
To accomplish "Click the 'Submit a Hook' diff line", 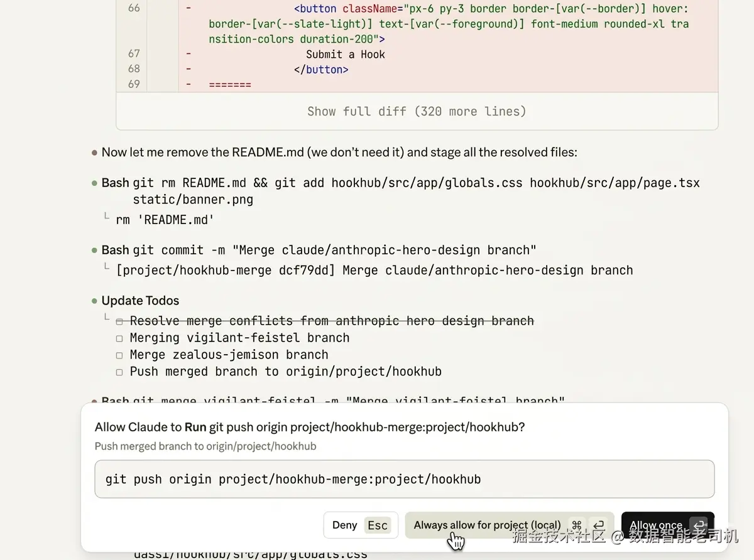I will (x=346, y=54).
